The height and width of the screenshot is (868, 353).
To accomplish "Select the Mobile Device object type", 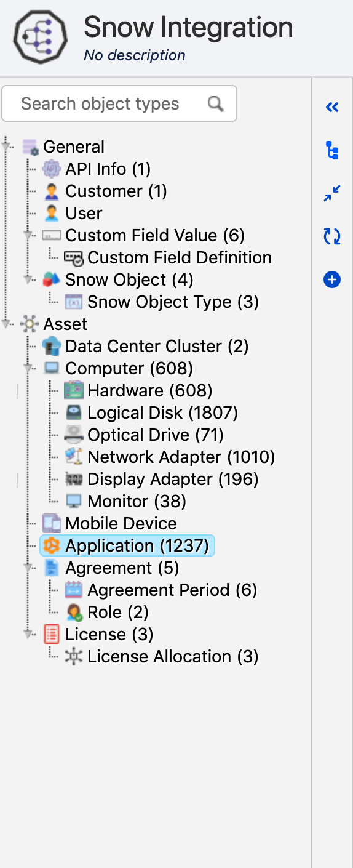I will pyautogui.click(x=121, y=523).
